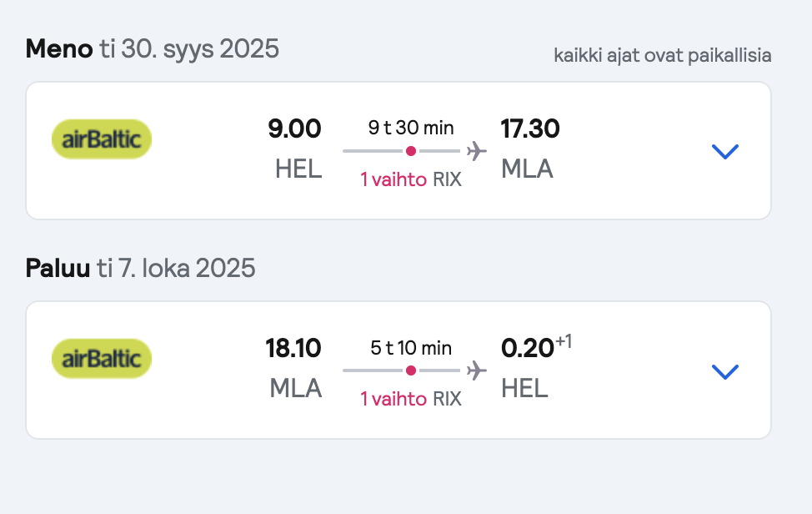The width and height of the screenshot is (812, 514).
Task: Click the airBaltic logo on outbound flight
Action: pyautogui.click(x=102, y=139)
